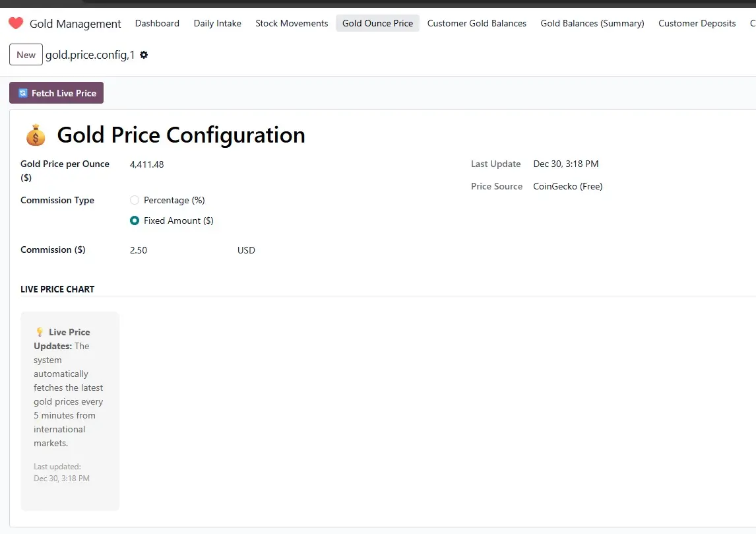
Task: Open the Dashboard menu
Action: (x=157, y=23)
